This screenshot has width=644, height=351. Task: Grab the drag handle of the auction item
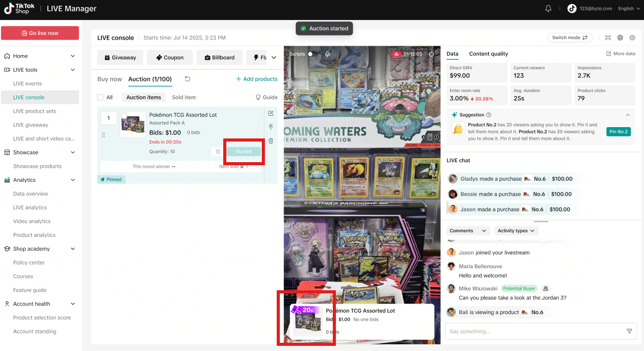coord(103,135)
